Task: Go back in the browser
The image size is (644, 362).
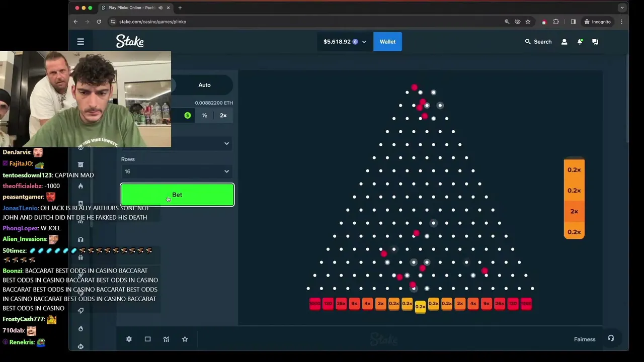Action: pyautogui.click(x=75, y=22)
